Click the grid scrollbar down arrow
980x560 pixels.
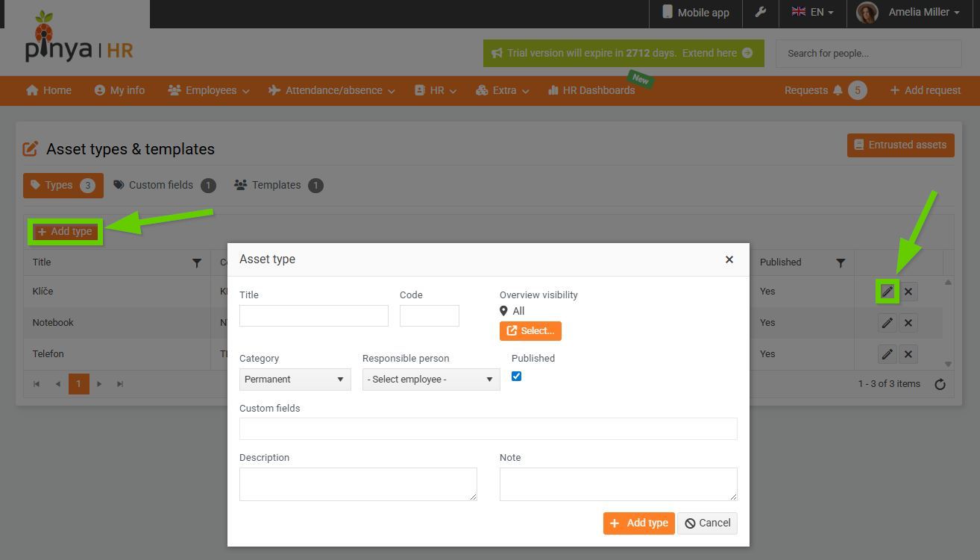click(948, 364)
